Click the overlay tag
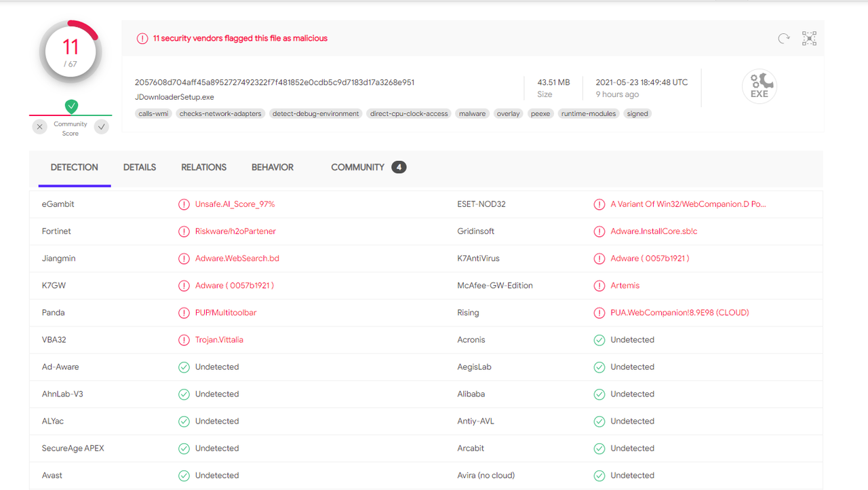The height and width of the screenshot is (490, 868). 509,114
